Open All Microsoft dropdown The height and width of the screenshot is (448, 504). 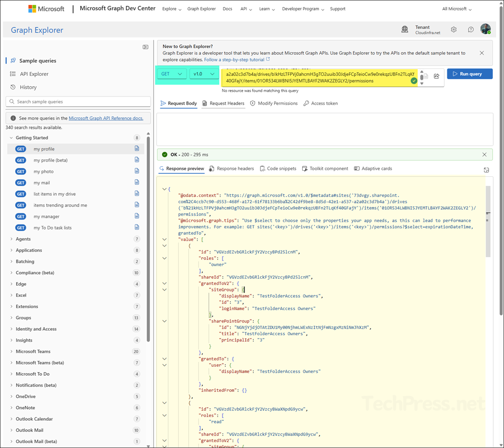(x=457, y=9)
